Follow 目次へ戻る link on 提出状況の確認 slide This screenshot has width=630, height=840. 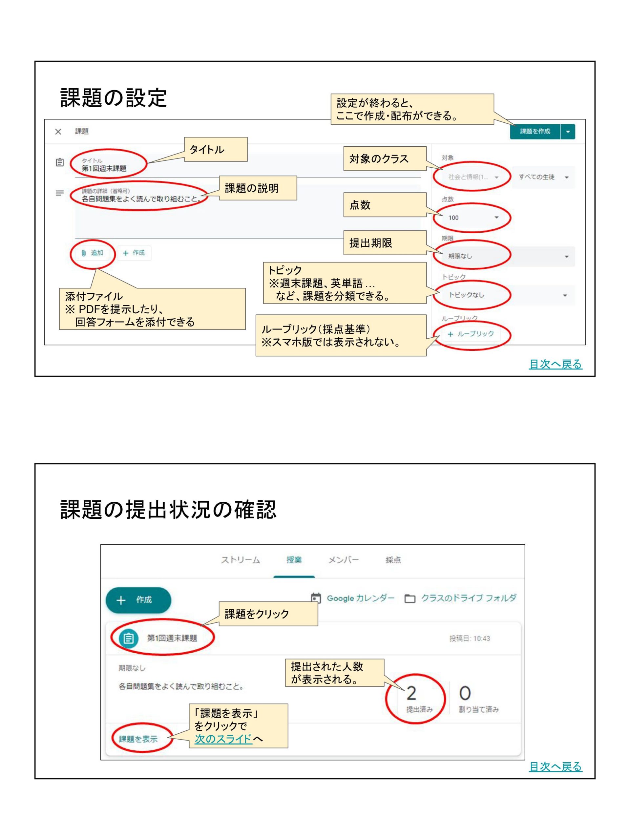[555, 767]
